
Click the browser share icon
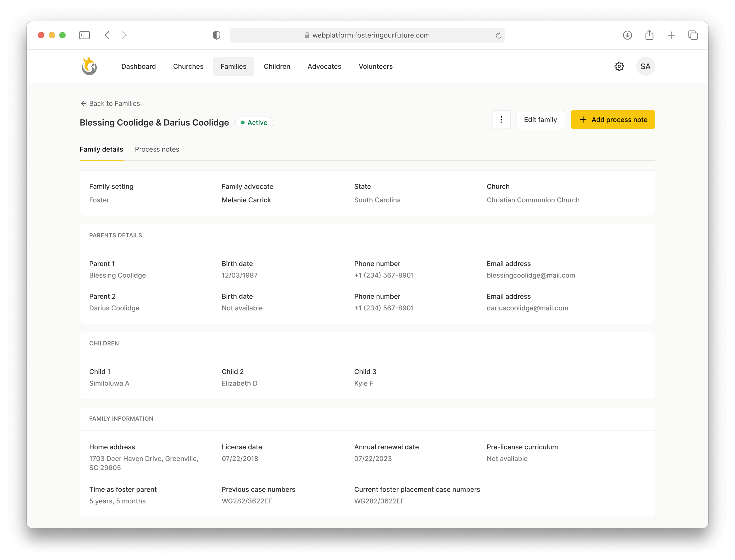[649, 35]
